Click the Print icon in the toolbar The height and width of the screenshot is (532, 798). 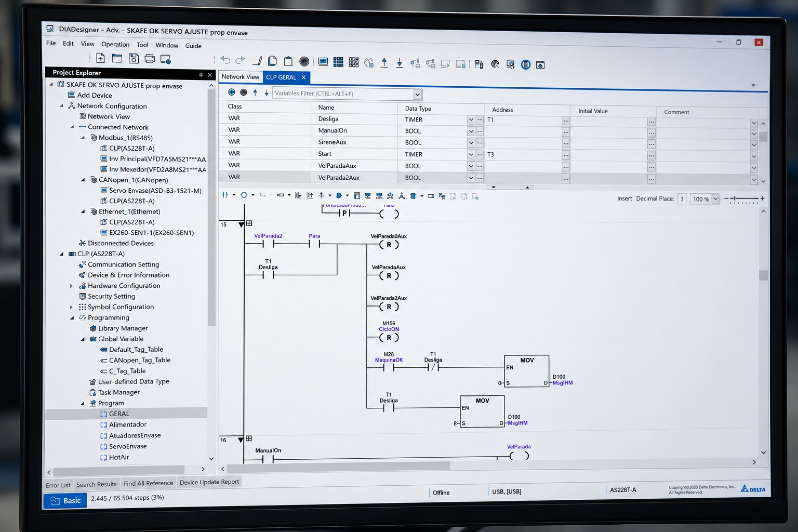pos(150,59)
